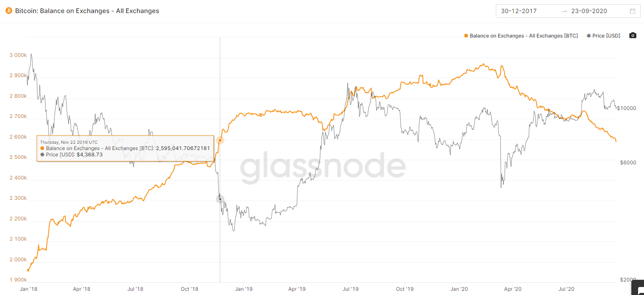Click the Jan '19 x-axis label
This screenshot has width=644, height=295.
(x=243, y=289)
